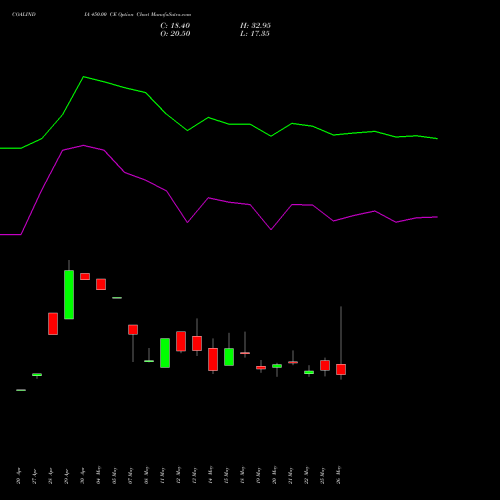Click the '26 May' date label
Screen dimensions: 500x500
[338, 476]
